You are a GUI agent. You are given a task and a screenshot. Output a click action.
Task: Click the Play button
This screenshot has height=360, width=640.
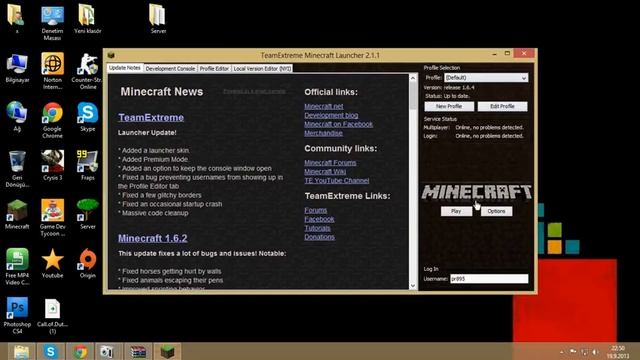coord(456,211)
